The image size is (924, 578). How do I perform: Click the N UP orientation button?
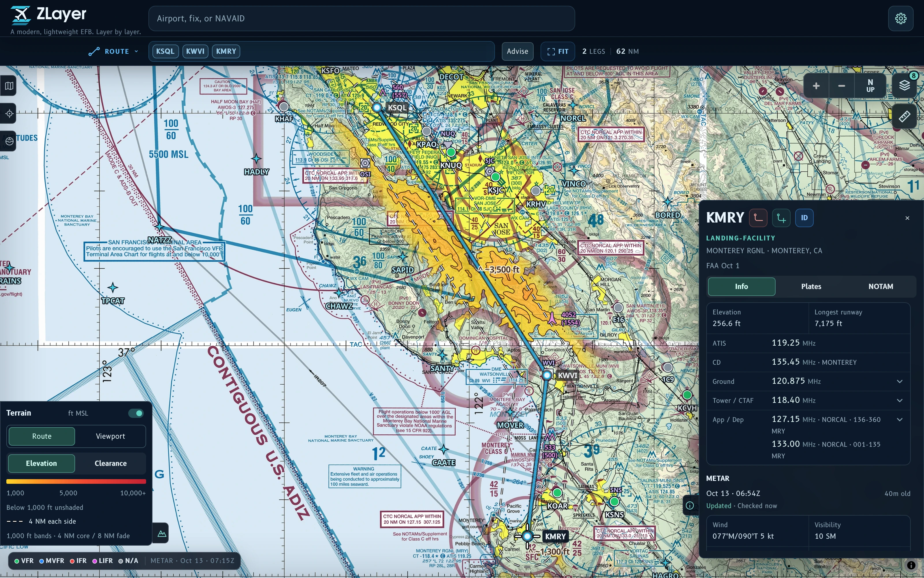point(870,86)
